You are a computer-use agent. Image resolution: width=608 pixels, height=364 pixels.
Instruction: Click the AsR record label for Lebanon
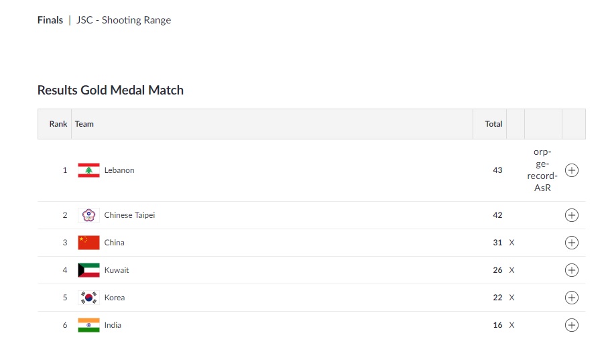click(542, 188)
